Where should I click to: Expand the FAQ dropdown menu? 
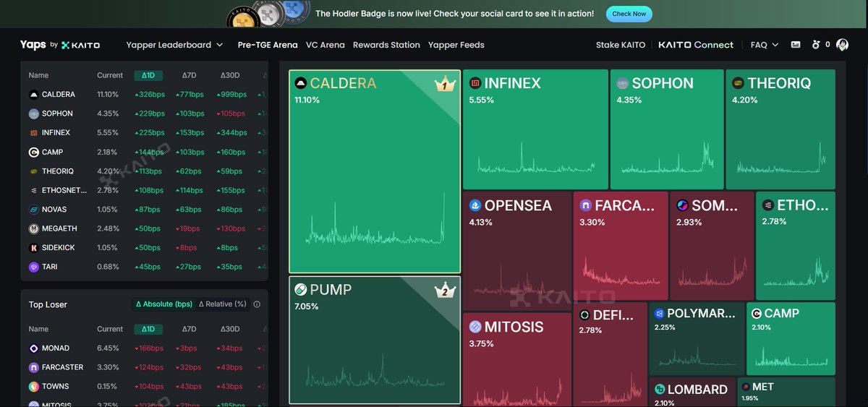tap(765, 45)
